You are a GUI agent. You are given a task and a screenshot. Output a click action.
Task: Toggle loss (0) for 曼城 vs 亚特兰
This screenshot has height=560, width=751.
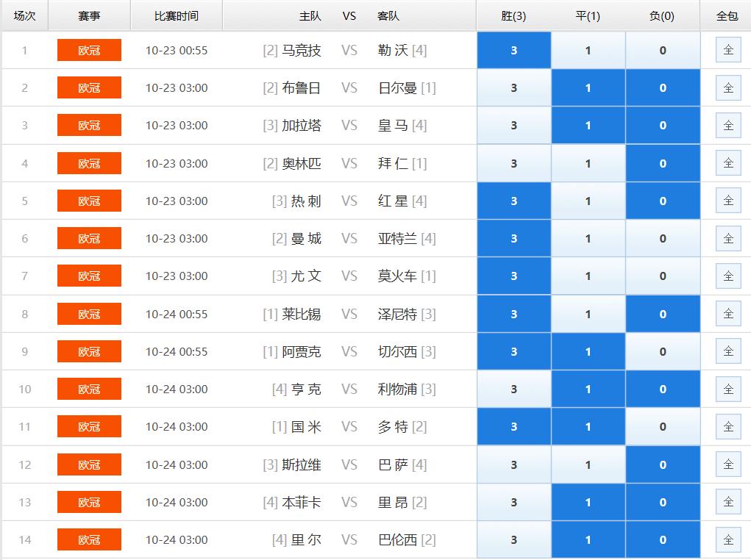(663, 238)
